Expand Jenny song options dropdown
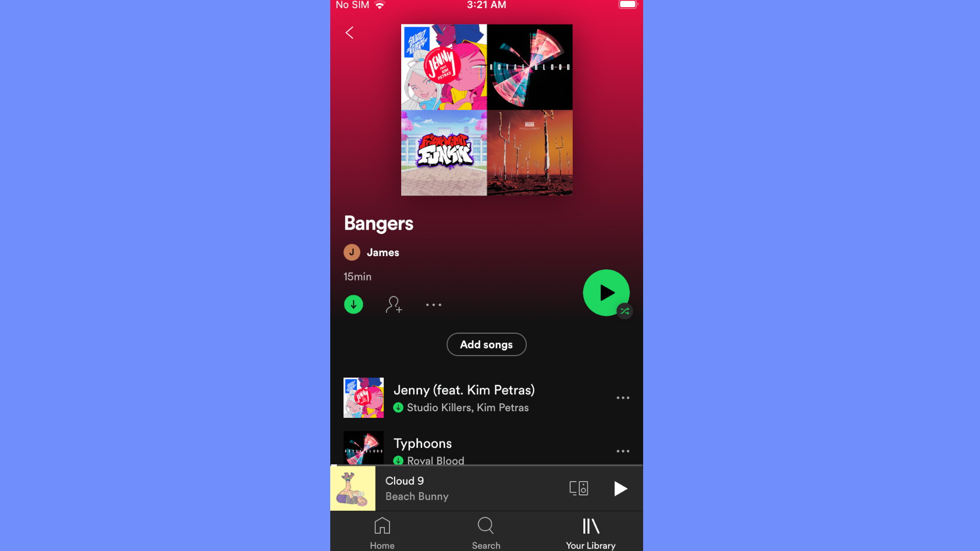 pyautogui.click(x=623, y=397)
